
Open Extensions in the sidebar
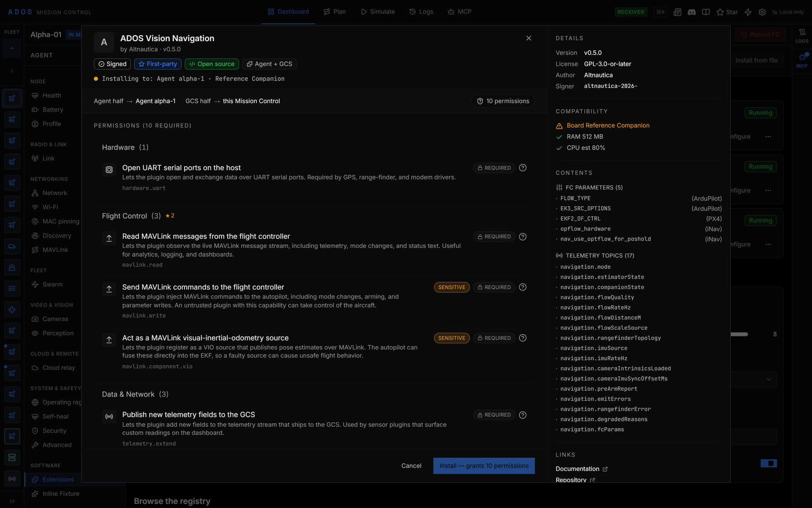[x=53, y=480]
